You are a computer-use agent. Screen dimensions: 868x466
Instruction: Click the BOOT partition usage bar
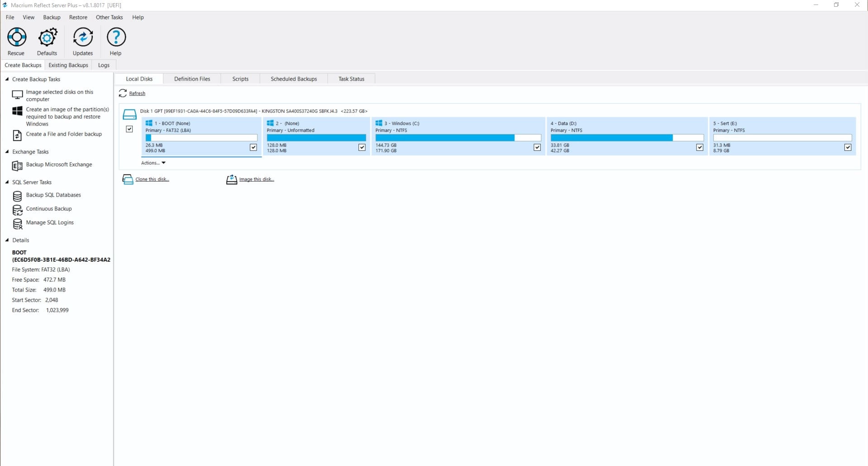201,138
